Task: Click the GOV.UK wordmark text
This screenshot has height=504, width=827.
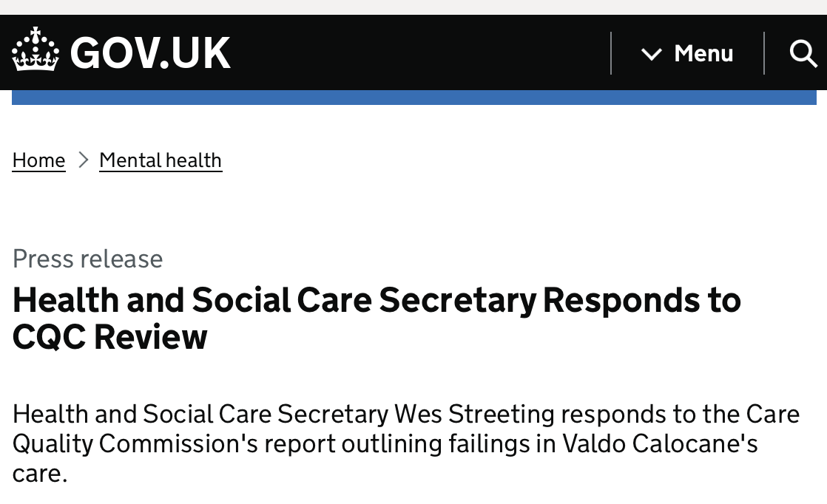Action: click(150, 52)
